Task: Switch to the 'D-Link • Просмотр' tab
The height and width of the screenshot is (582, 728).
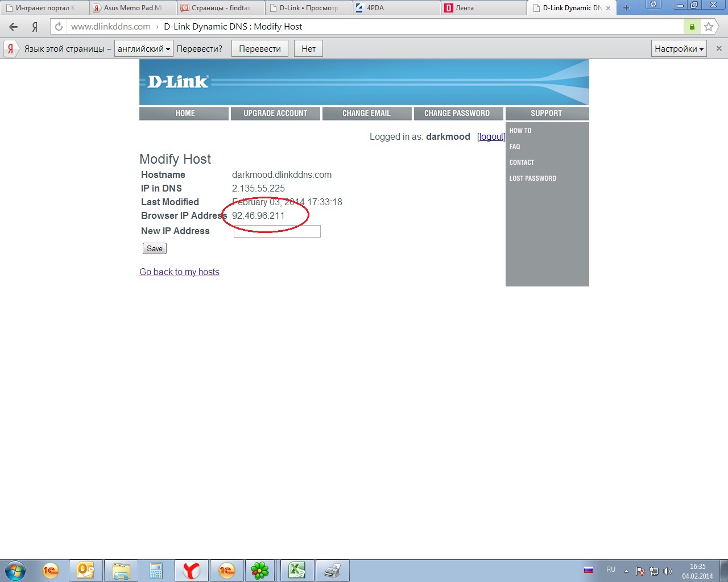Action: coord(309,8)
